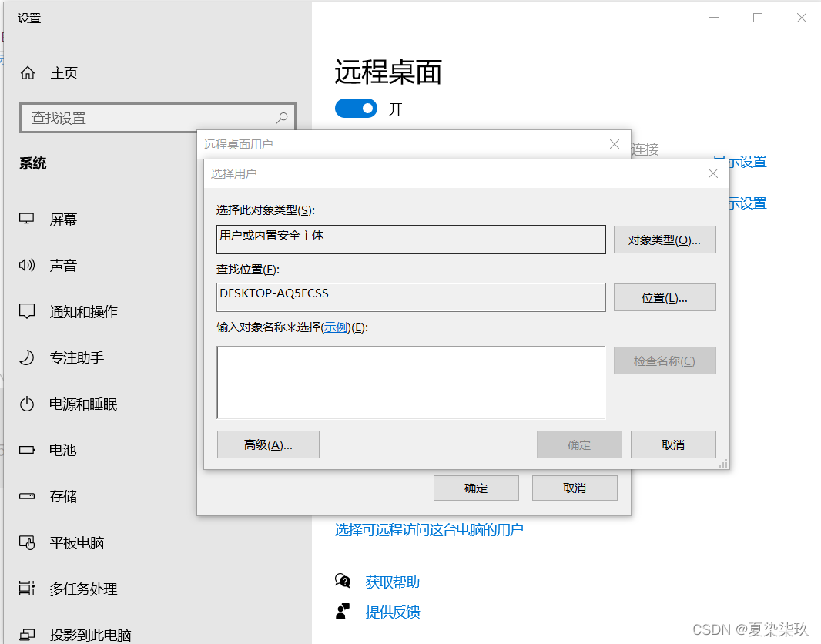This screenshot has height=644, width=821.
Task: Click 位置(L) to change search location
Action: tap(664, 297)
